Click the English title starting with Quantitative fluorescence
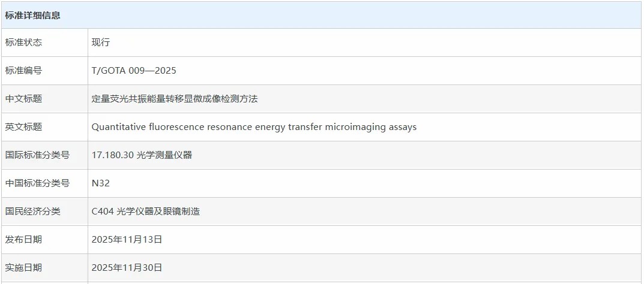 254,127
